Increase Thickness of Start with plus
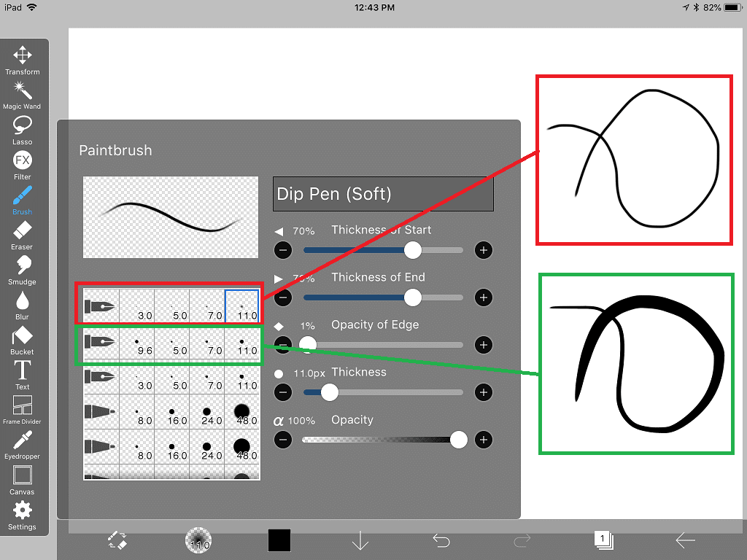 [483, 250]
